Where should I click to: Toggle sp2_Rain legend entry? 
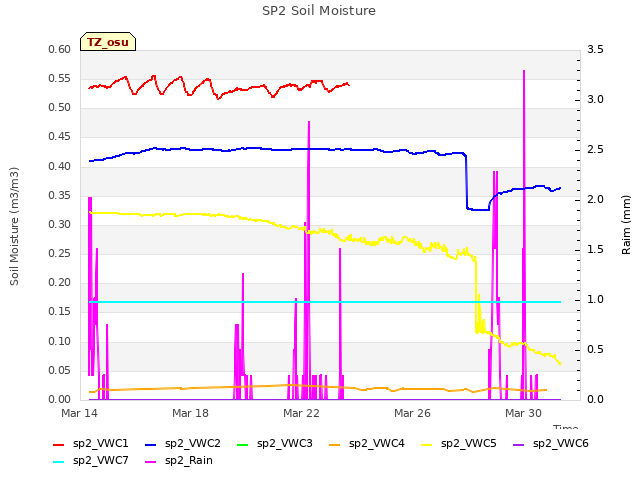(179, 461)
